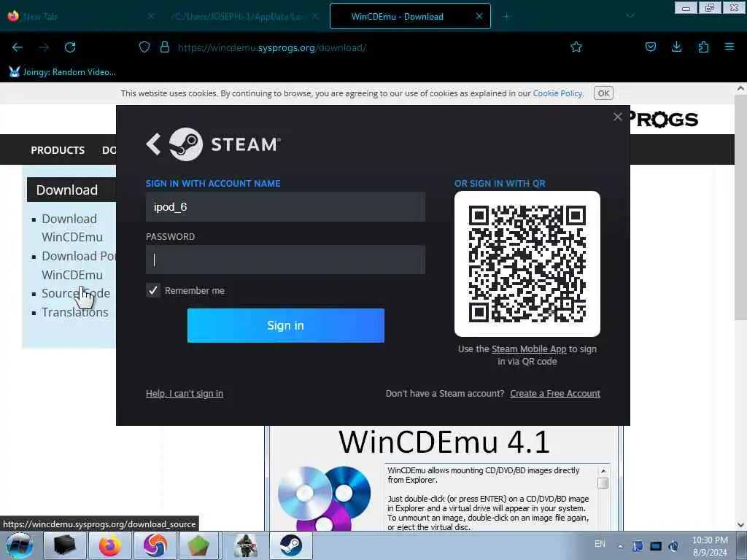Open the green pentagon taskbar application
The width and height of the screenshot is (747, 560).
pos(199,545)
